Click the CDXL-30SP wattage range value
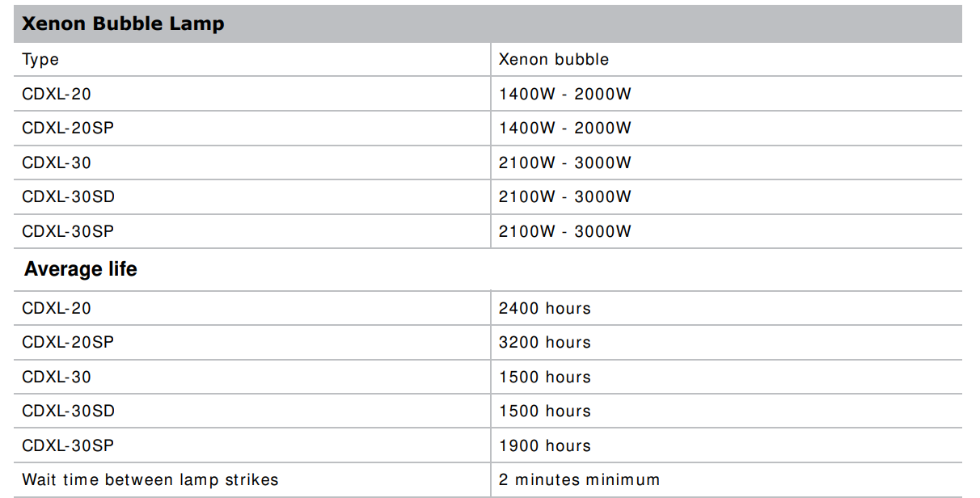 pos(564,231)
